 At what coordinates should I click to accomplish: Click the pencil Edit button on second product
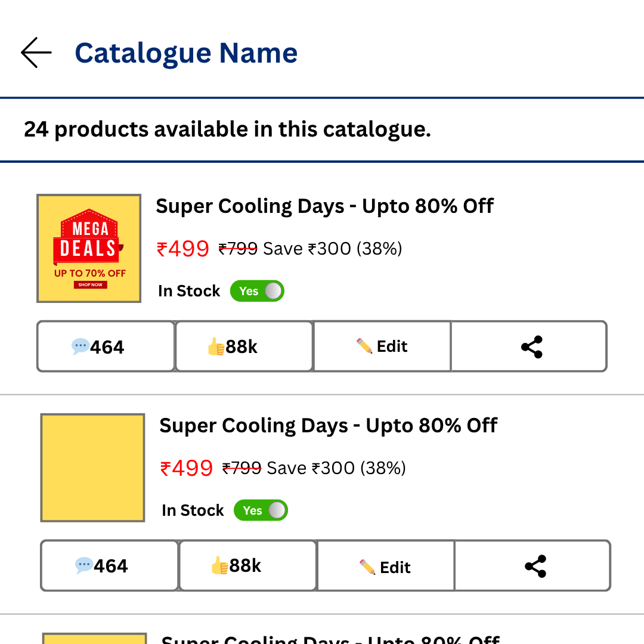pos(386,566)
